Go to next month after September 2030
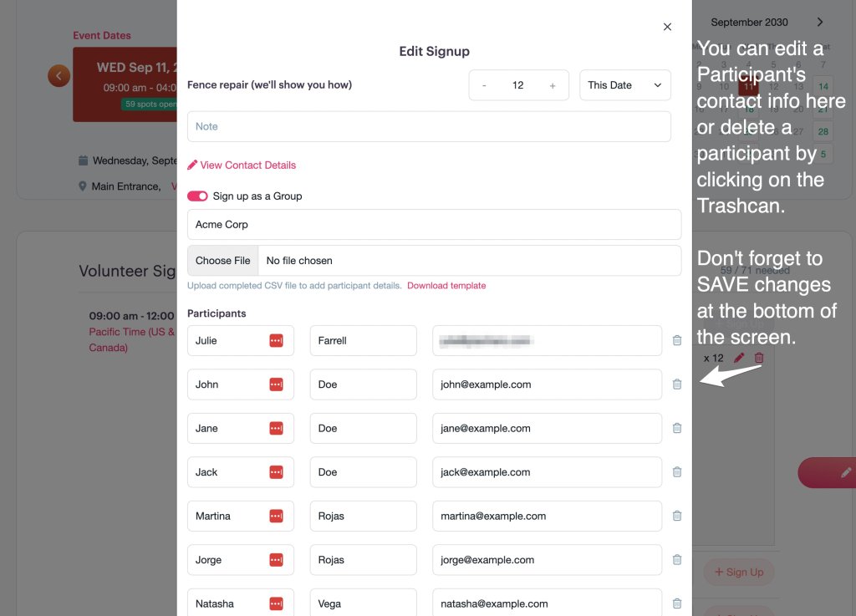 [x=820, y=23]
